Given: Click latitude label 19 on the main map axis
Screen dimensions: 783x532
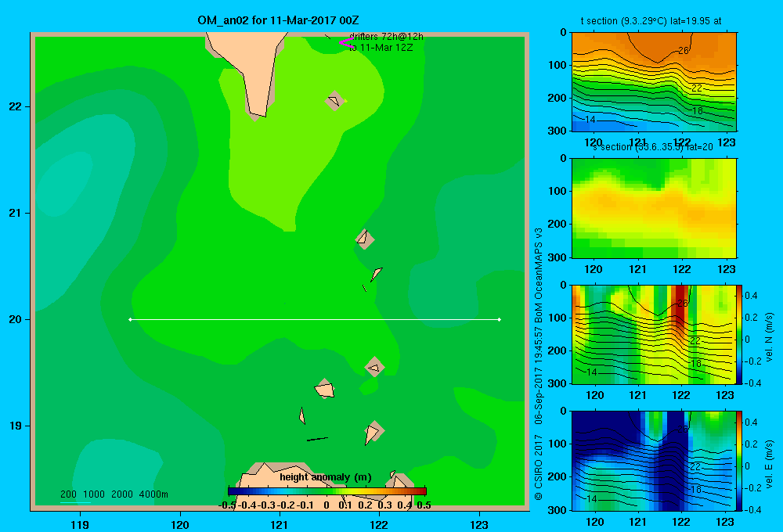Looking at the screenshot, I should point(16,426).
